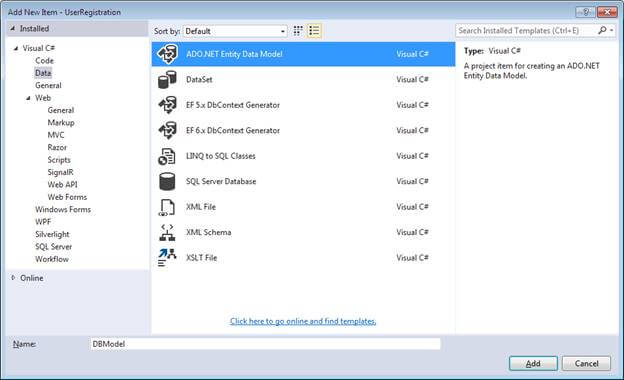624x380 pixels.
Task: Switch to medium icons list view
Action: click(314, 31)
